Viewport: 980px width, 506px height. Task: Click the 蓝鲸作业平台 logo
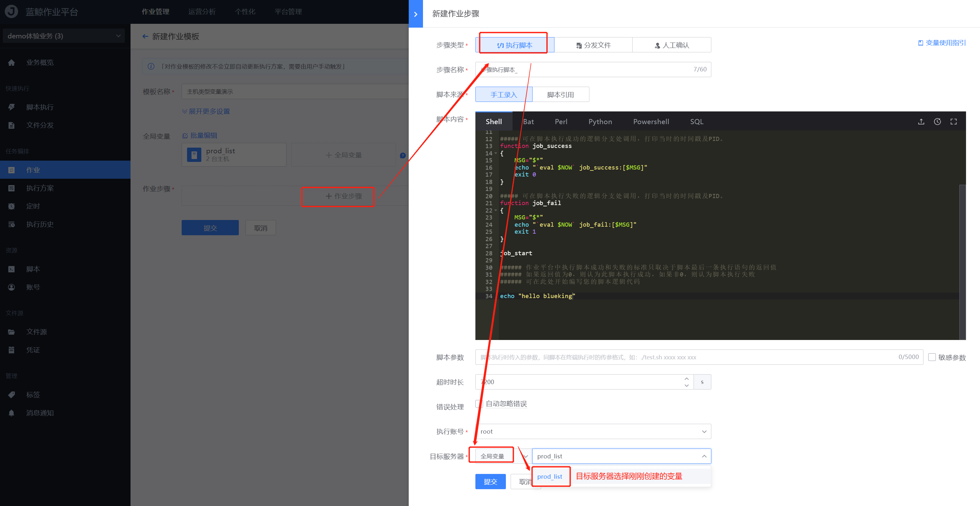tap(11, 11)
